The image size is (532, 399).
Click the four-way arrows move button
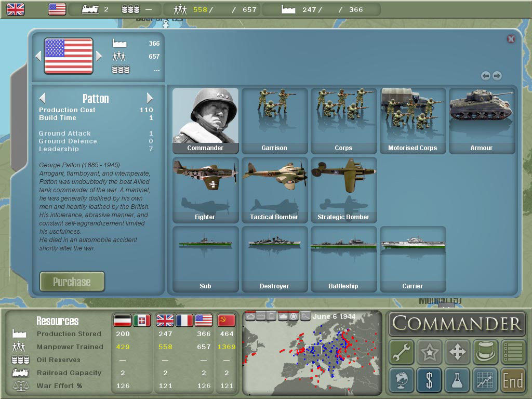point(457,352)
